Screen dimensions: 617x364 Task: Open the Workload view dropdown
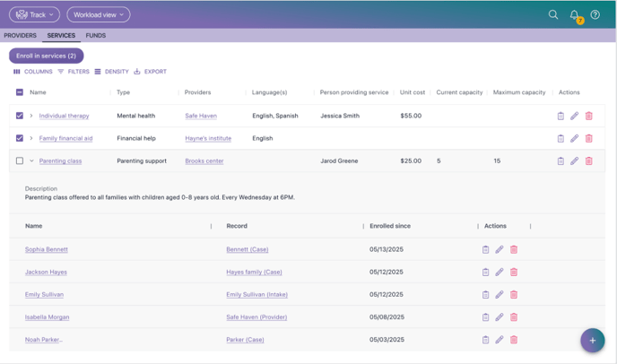point(98,14)
